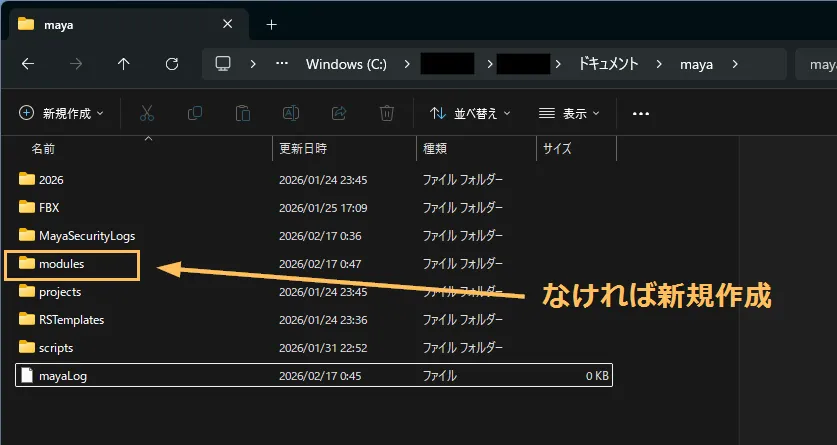This screenshot has width=837, height=445.
Task: Click the Up directory arrow
Action: (x=124, y=63)
